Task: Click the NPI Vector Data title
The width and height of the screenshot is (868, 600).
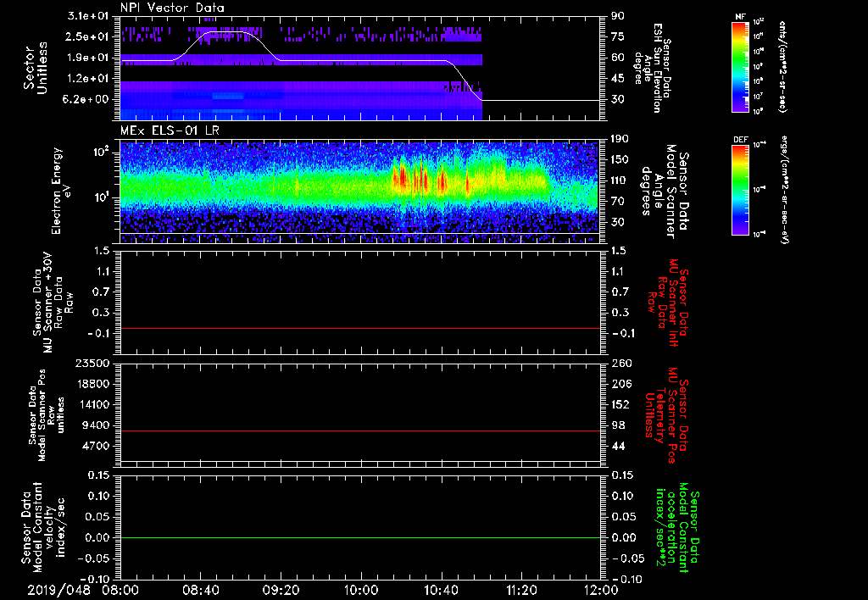Action: coord(172,7)
